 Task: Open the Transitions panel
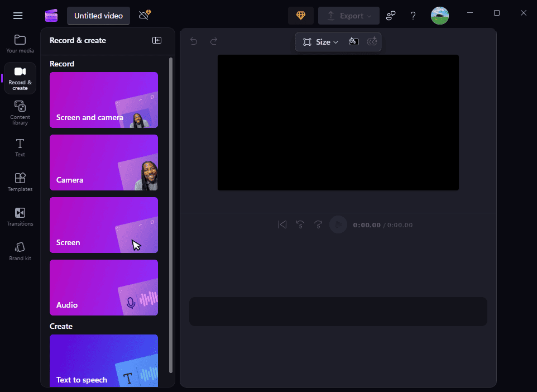[x=20, y=216]
